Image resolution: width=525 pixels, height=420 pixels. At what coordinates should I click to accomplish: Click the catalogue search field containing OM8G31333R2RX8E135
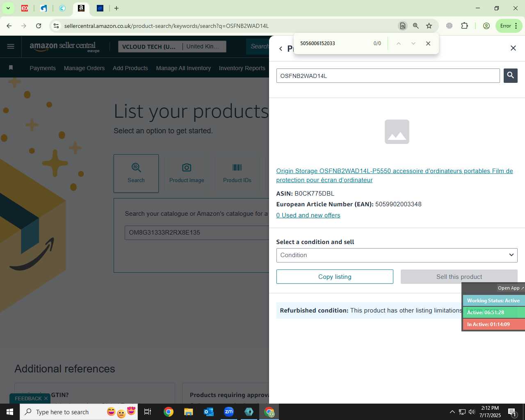click(x=197, y=233)
